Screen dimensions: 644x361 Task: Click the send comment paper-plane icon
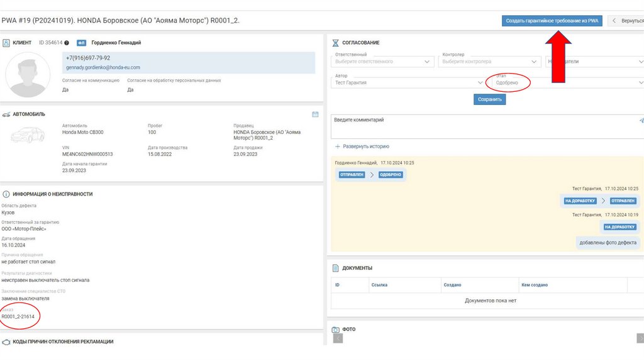pyautogui.click(x=641, y=120)
